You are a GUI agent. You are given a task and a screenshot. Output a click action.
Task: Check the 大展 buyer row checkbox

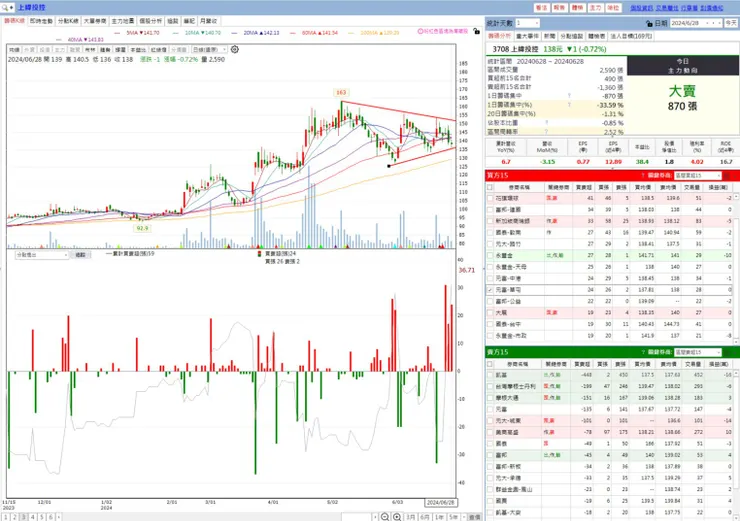coord(490,312)
